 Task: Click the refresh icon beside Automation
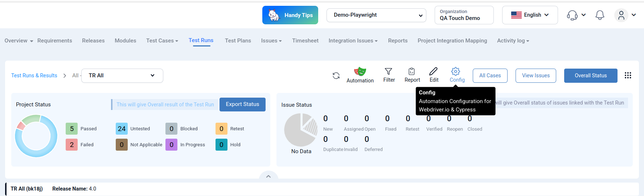click(336, 75)
